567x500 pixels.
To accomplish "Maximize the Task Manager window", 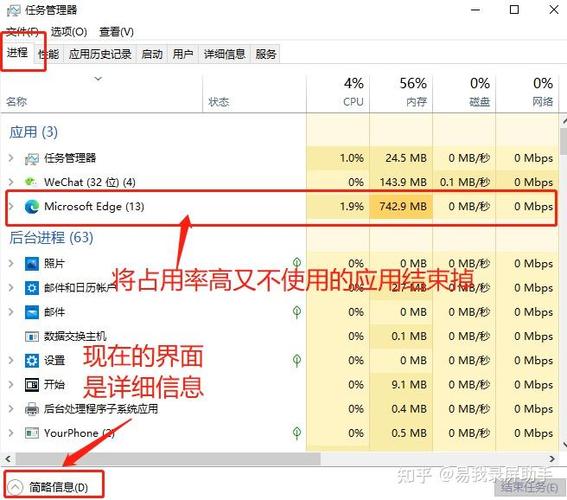I will 514,9.
